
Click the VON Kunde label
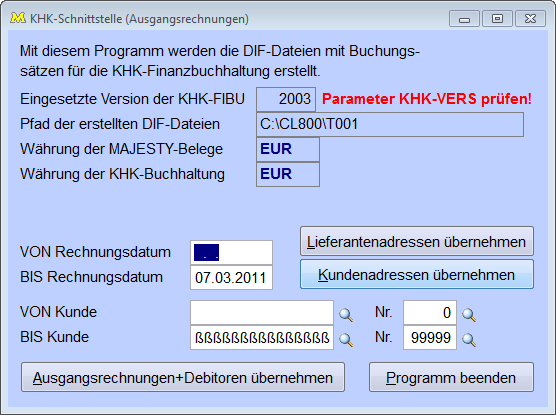58,312
